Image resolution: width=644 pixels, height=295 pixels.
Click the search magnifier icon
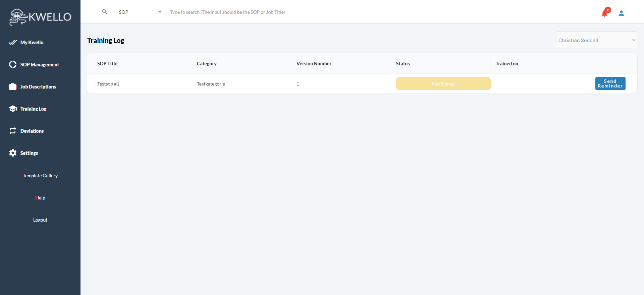(105, 12)
